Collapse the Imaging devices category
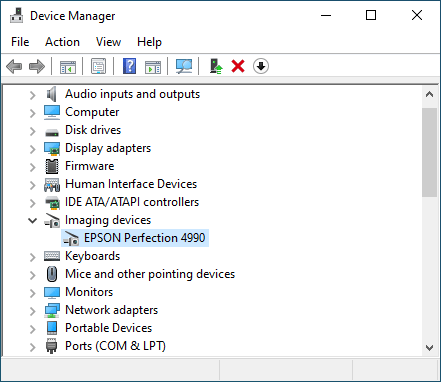Screen dimensions: 441x382 tap(32, 220)
